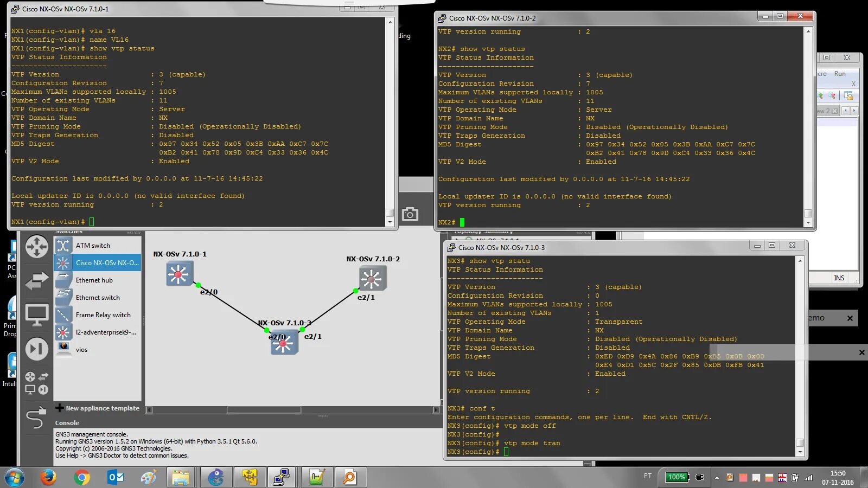Click the GNS3 canvas horizontal scrollbar thumb

[264, 410]
